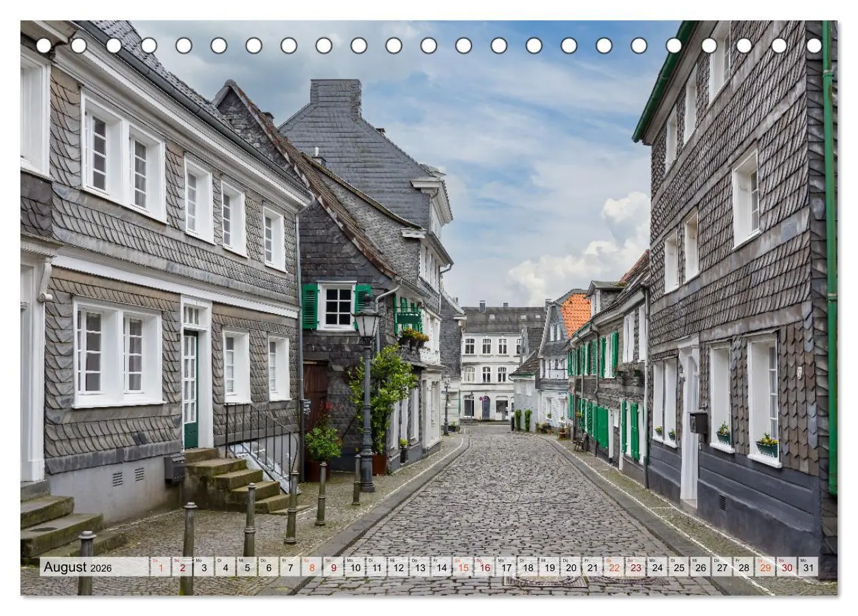The image size is (858, 616).
Task: Pick day 11 in the calendar row
Action: point(377,567)
